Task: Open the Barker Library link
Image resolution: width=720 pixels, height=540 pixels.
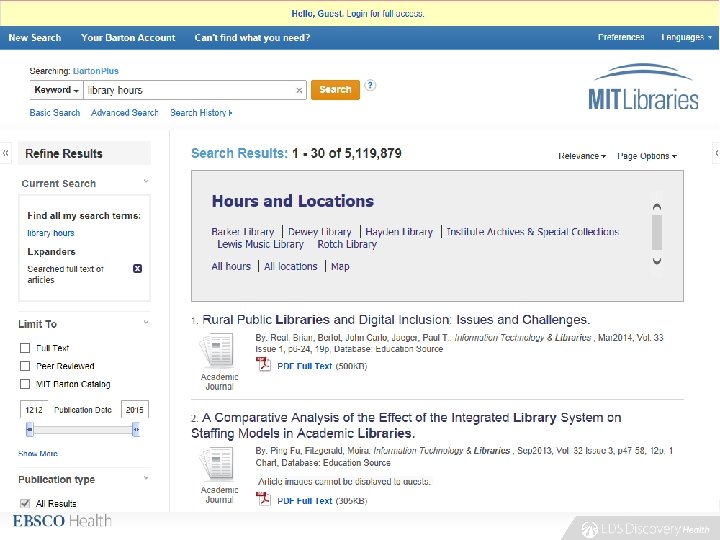Action: point(243,231)
